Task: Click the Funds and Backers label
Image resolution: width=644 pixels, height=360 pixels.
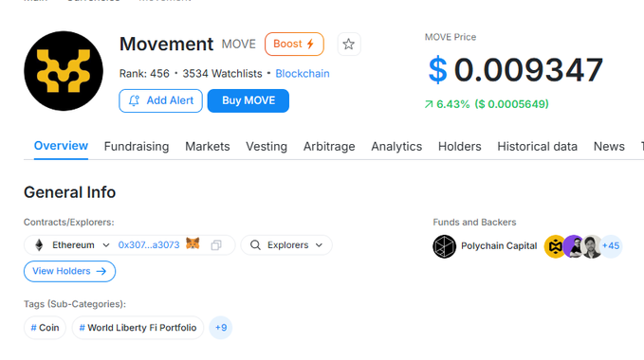Action: point(474,223)
